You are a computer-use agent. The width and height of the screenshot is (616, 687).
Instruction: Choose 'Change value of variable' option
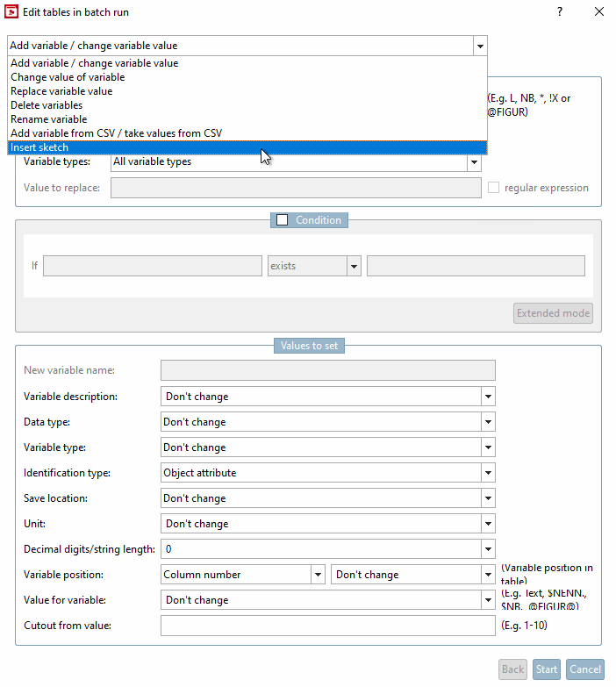point(247,77)
